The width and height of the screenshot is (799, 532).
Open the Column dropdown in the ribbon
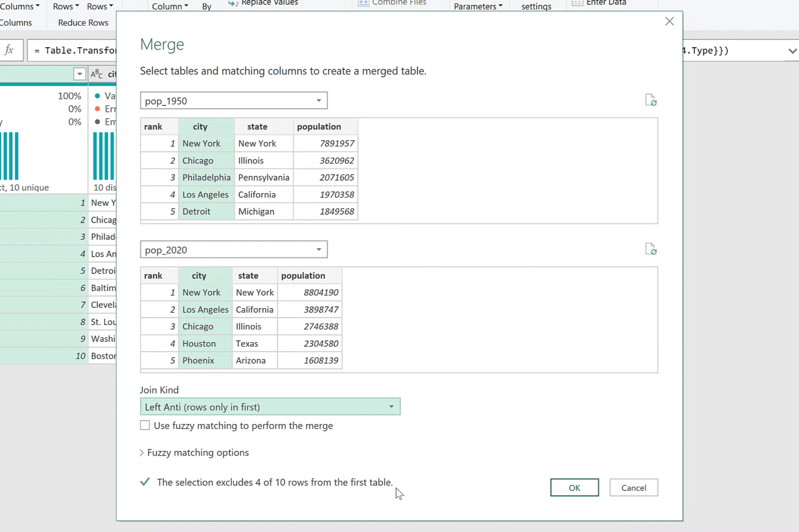point(170,6)
